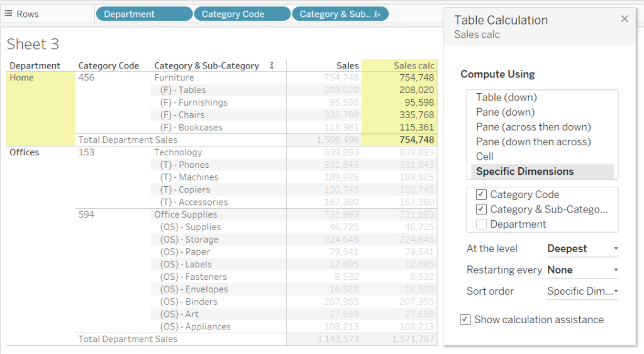Click sort icon in Category & Sub-Category header

coord(272,65)
